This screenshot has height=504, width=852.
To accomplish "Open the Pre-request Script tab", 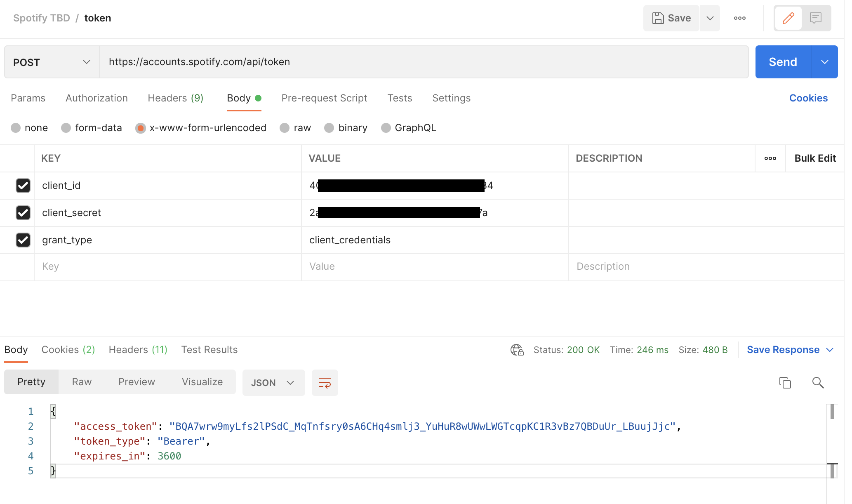I will (x=324, y=98).
